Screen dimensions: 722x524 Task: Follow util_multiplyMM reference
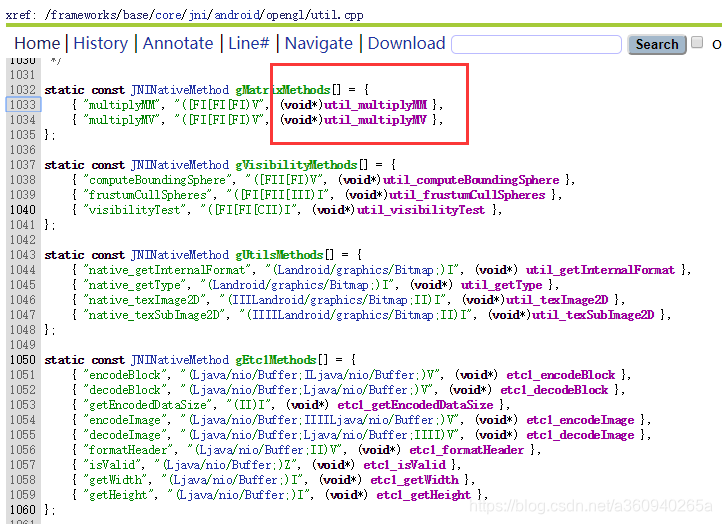(375, 105)
